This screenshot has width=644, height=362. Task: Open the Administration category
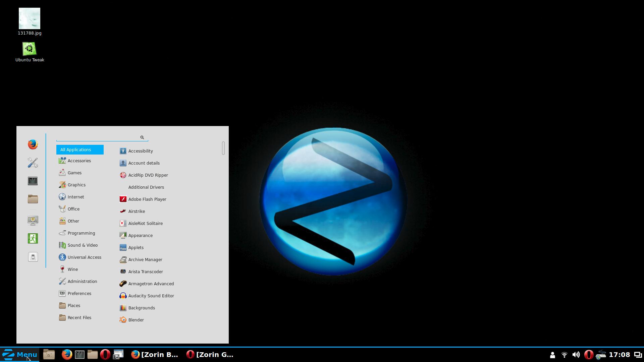coord(82,281)
